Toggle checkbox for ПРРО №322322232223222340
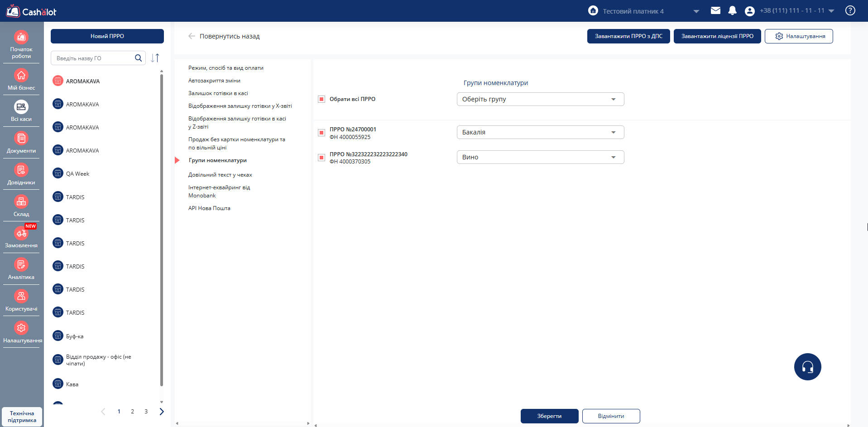 [x=321, y=158]
